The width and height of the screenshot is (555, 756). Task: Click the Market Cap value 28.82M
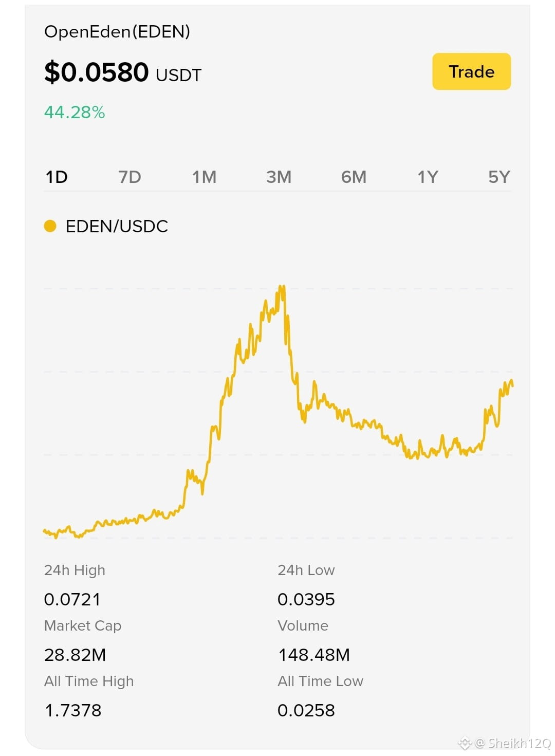pyautogui.click(x=75, y=655)
